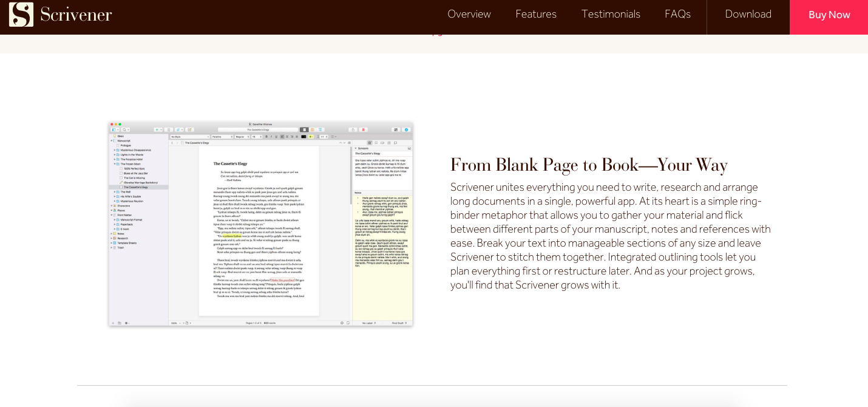Click the trash toolbar icon in app screenshot

click(x=169, y=129)
